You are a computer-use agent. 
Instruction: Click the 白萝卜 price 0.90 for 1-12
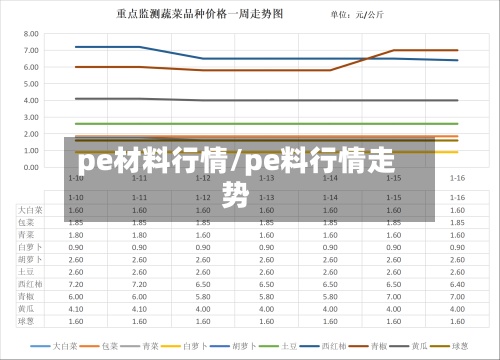point(203,247)
